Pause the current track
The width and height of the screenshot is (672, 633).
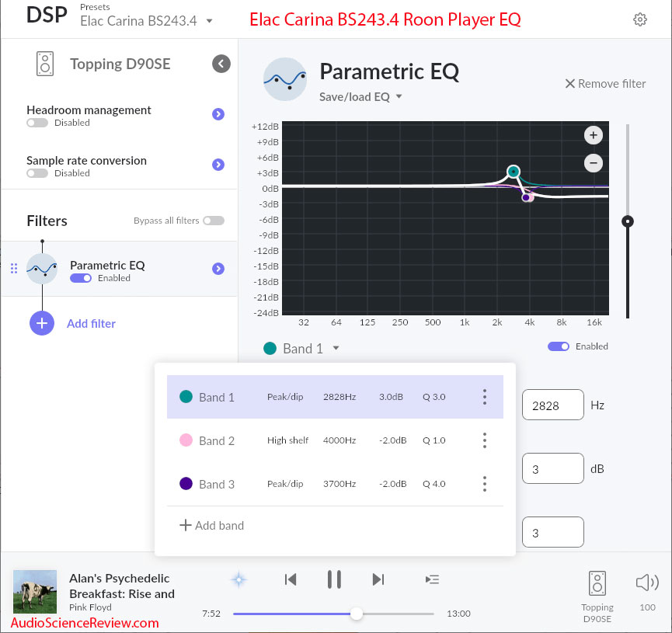[x=334, y=579]
